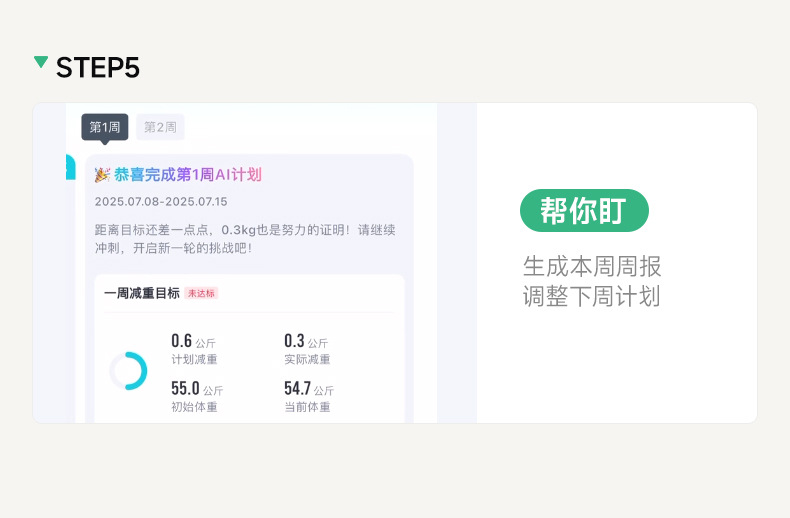Click the date range 2025.07.08-2025.07.15
This screenshot has height=518, width=790.
(161, 202)
